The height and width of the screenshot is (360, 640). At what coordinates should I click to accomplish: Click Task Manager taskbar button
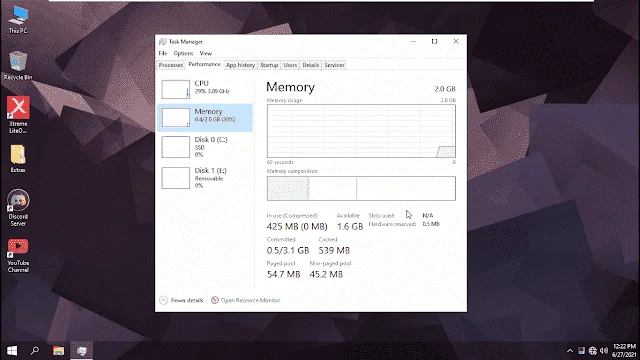[82, 351]
